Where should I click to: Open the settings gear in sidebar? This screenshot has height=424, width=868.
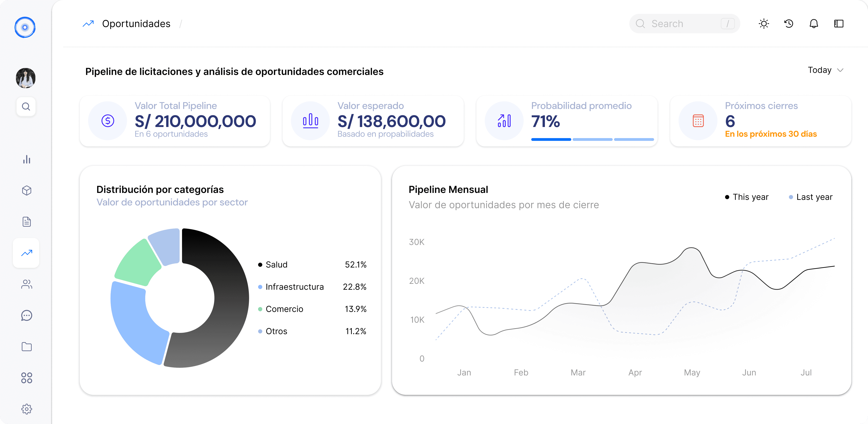[x=27, y=409]
